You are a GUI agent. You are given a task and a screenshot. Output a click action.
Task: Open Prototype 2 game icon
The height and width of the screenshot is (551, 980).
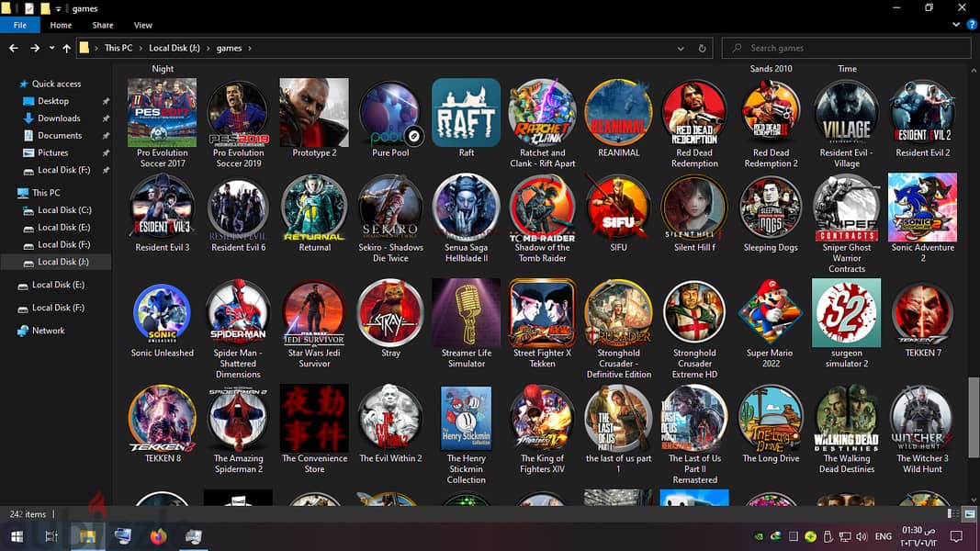tap(314, 112)
